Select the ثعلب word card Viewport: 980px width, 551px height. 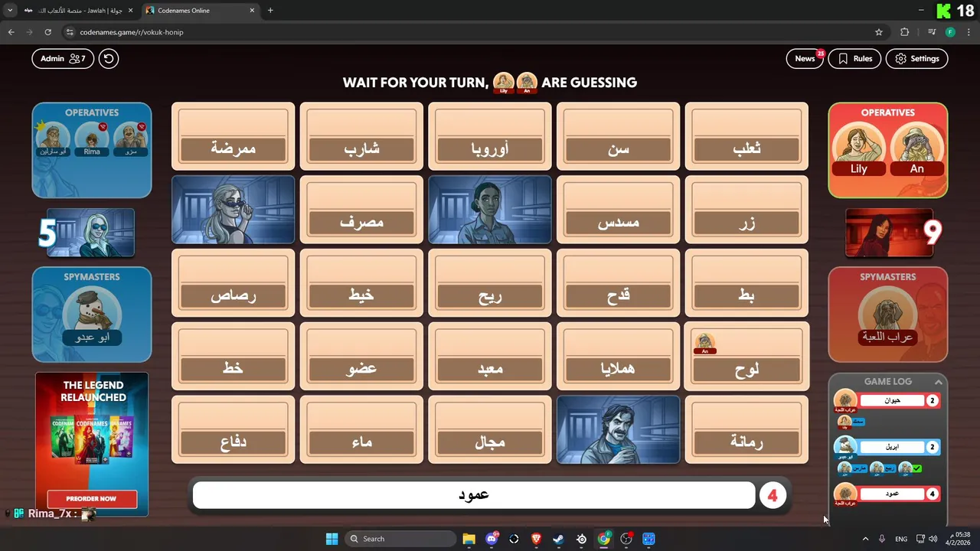(x=746, y=136)
